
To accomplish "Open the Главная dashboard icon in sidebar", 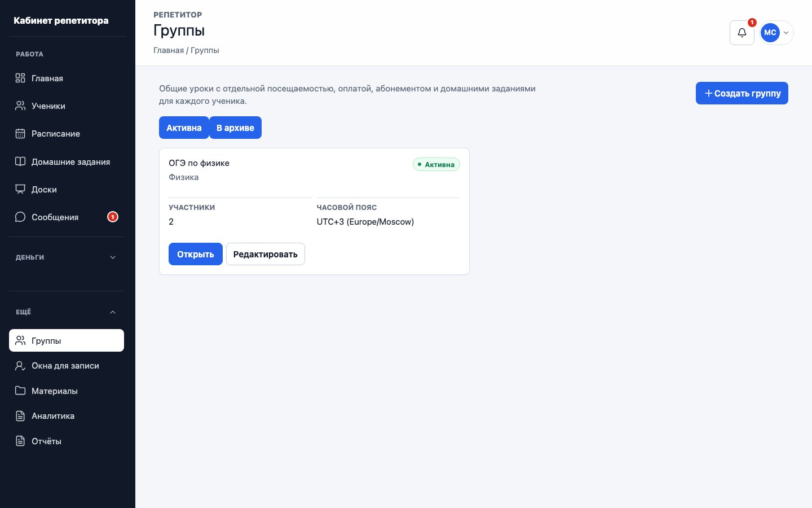I will [20, 78].
